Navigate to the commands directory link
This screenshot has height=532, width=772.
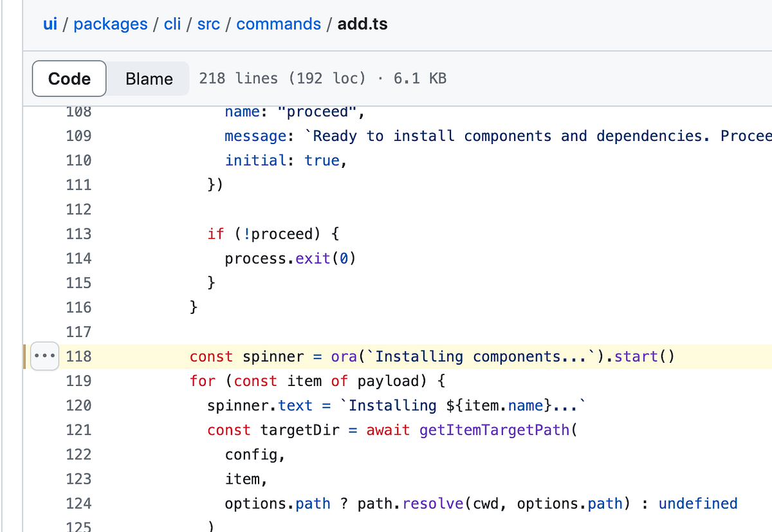(278, 24)
